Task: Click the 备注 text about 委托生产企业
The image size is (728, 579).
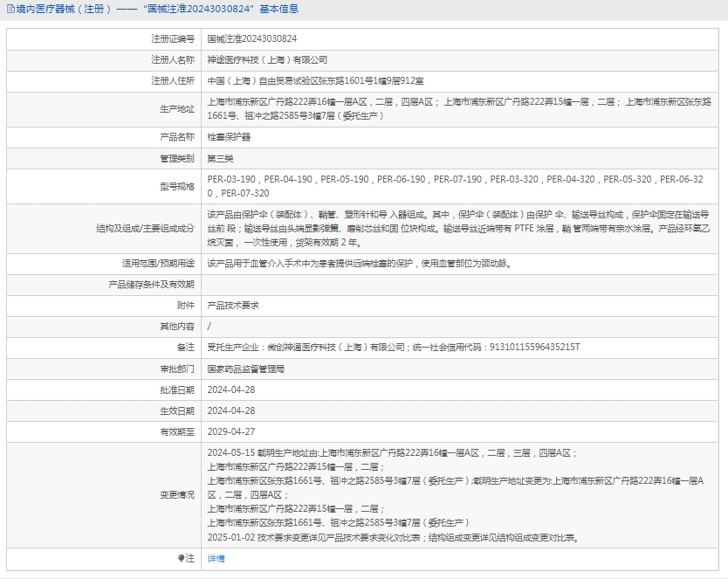Action: click(x=393, y=348)
